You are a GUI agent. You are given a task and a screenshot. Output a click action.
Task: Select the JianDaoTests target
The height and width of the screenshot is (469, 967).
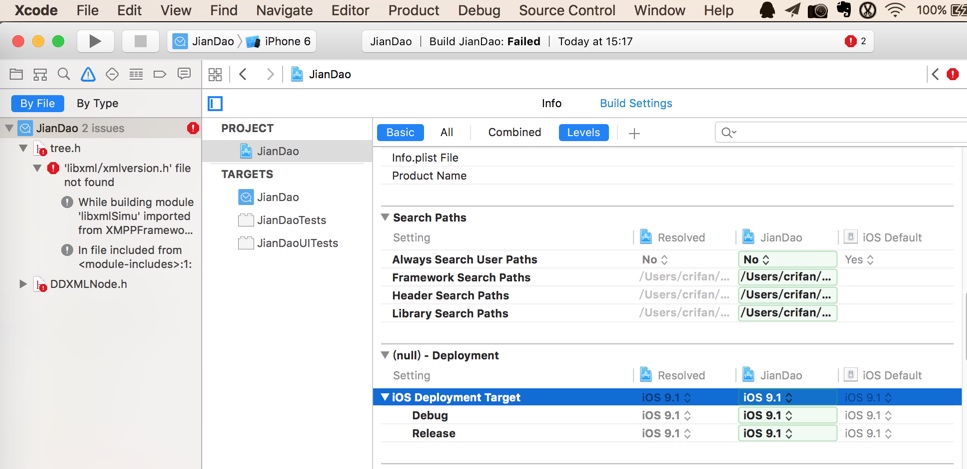(x=291, y=220)
